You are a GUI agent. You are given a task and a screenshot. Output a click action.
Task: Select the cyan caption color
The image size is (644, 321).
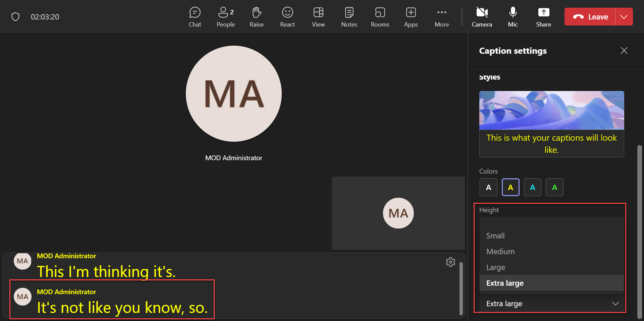coord(532,187)
